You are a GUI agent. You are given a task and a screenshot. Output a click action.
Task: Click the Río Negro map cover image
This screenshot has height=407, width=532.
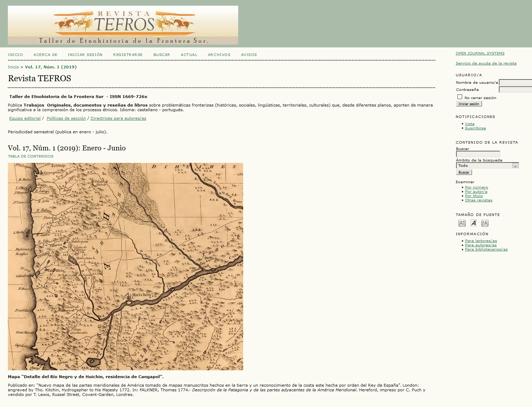click(x=126, y=267)
